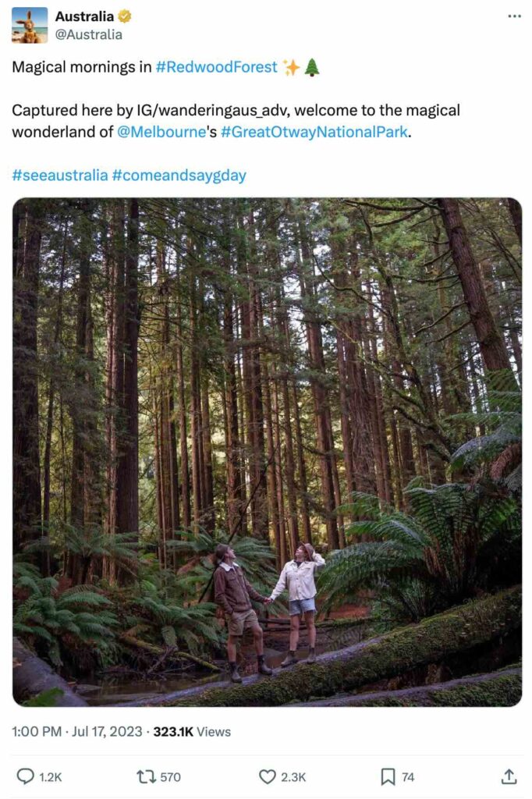Click the sparkles emoji in the tweet text
This screenshot has width=532, height=799.
click(290, 68)
